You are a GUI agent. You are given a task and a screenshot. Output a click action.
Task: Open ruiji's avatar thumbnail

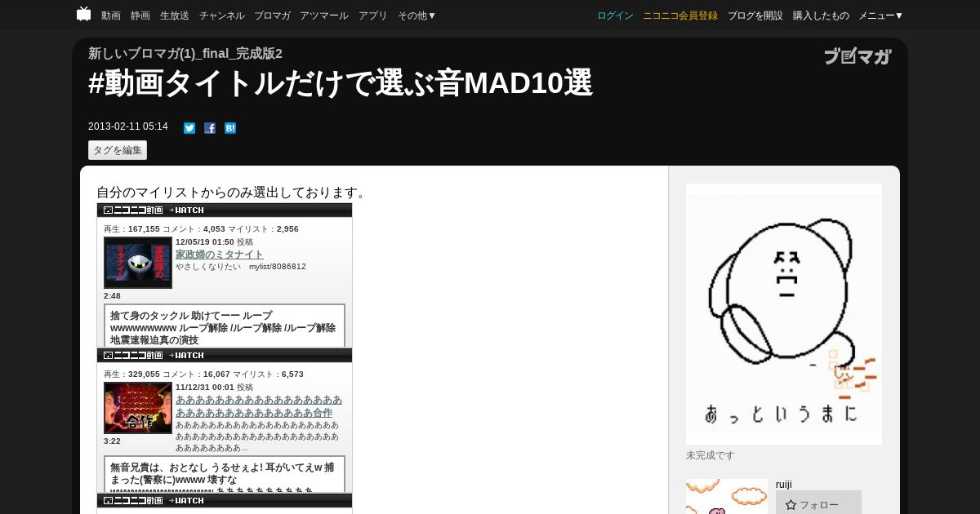[727, 496]
